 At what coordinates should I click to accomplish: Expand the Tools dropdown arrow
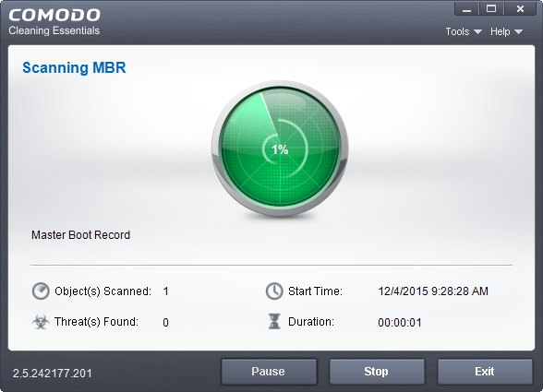click(x=477, y=32)
